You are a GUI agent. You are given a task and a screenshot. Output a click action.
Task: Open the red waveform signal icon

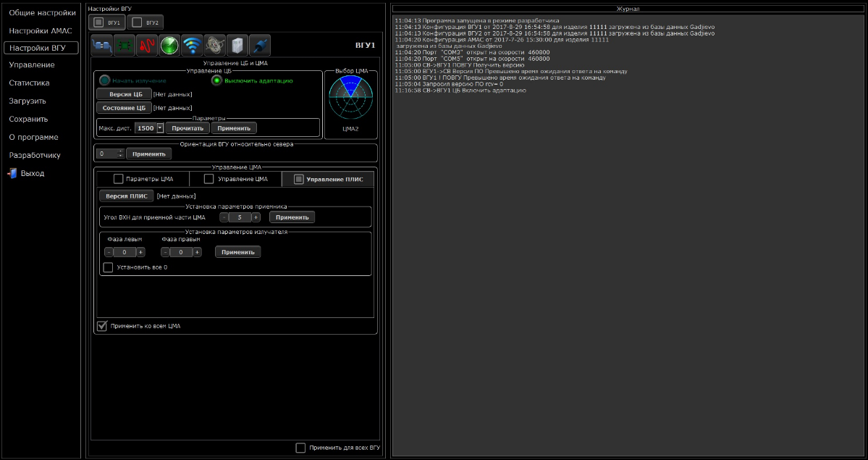(x=147, y=46)
